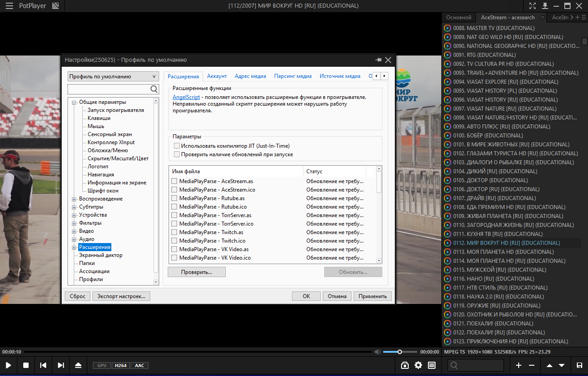The height and width of the screenshot is (376, 588).
Task: Enable the JIT compiler checkbox
Action: pos(177,146)
